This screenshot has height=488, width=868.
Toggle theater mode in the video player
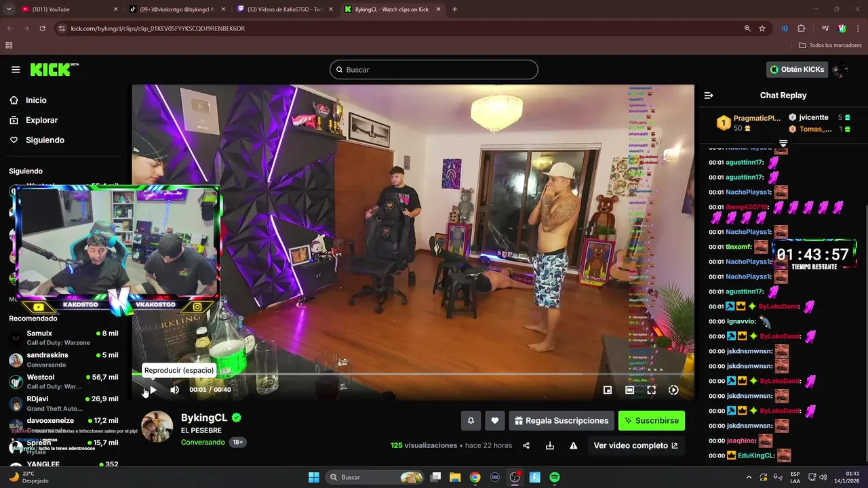click(x=629, y=390)
